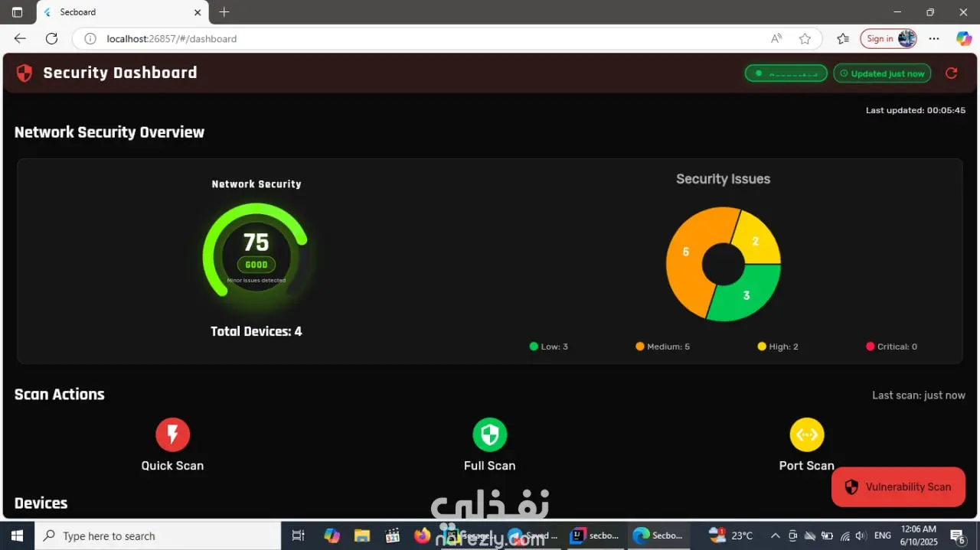The height and width of the screenshot is (550, 980).
Task: Open the notification center icon
Action: [958, 536]
